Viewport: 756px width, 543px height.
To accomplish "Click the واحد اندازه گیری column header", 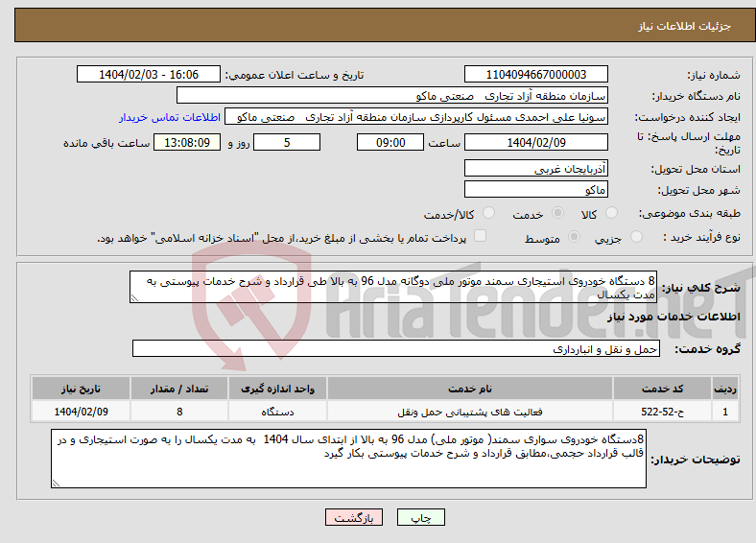I will tap(277, 389).
